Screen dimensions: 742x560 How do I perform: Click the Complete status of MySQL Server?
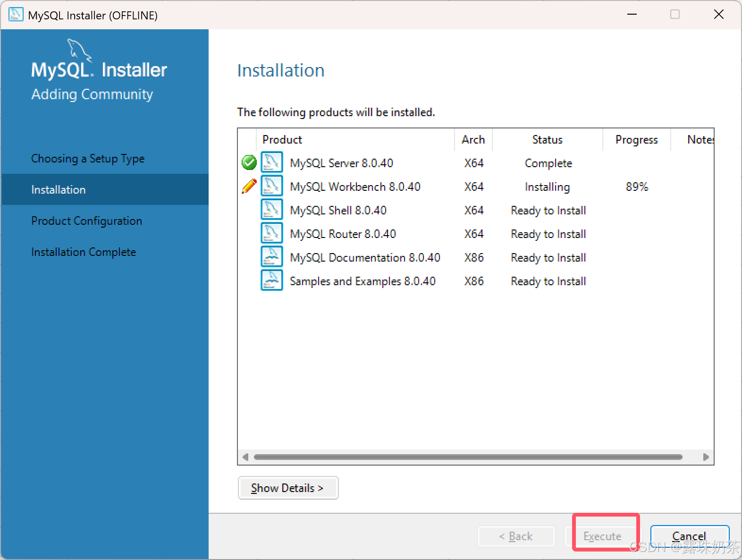(548, 163)
